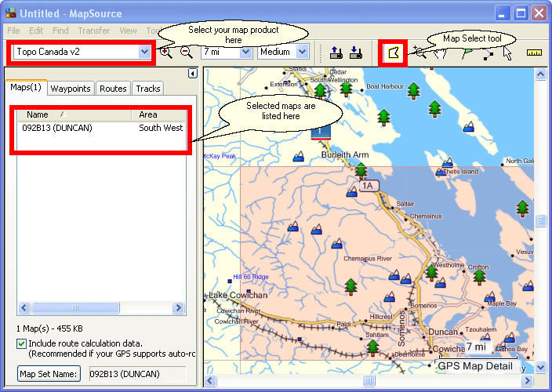Click the Zoom Out magnifier icon
The height and width of the screenshot is (392, 552).
pyautogui.click(x=187, y=53)
